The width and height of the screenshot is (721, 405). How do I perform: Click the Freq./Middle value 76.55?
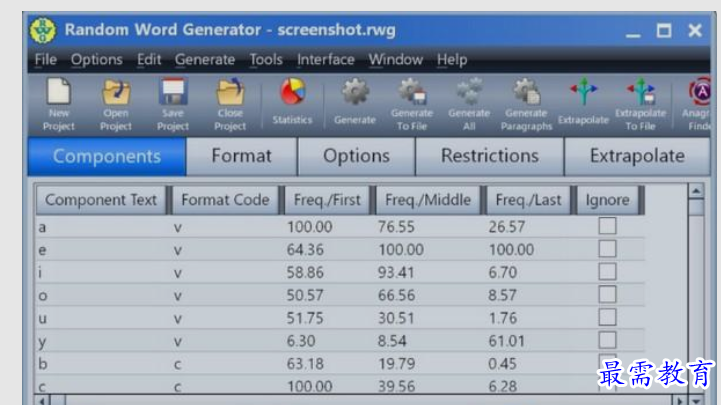(396, 227)
